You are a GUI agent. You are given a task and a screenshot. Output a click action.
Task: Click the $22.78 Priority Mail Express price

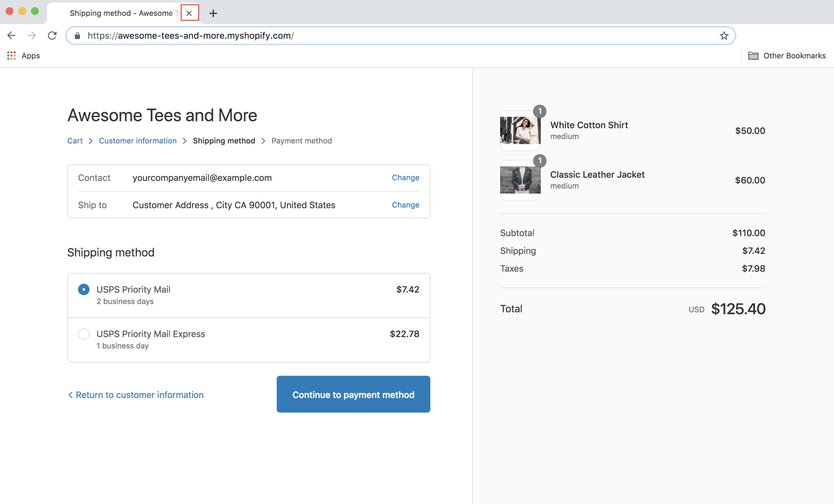[x=404, y=334]
